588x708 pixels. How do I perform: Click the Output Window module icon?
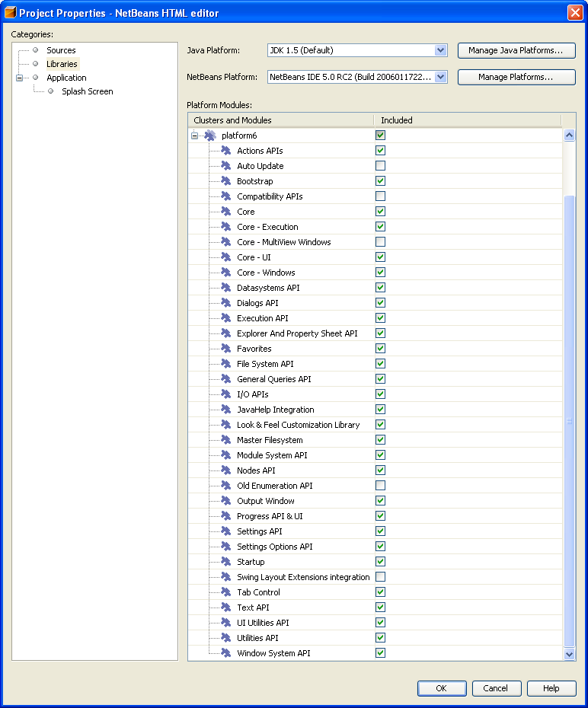click(225, 501)
